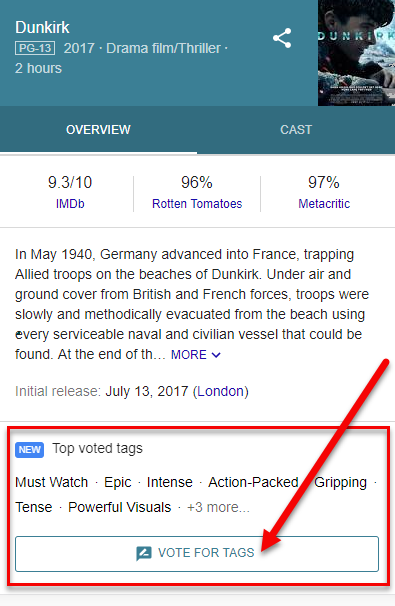Open the Metacritic score link
This screenshot has height=606, width=395.
tap(324, 204)
